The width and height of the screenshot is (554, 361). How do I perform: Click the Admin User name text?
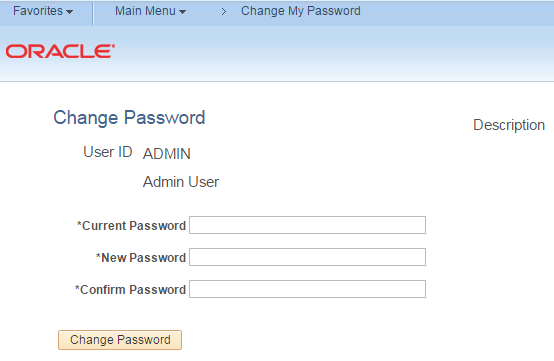point(181,182)
